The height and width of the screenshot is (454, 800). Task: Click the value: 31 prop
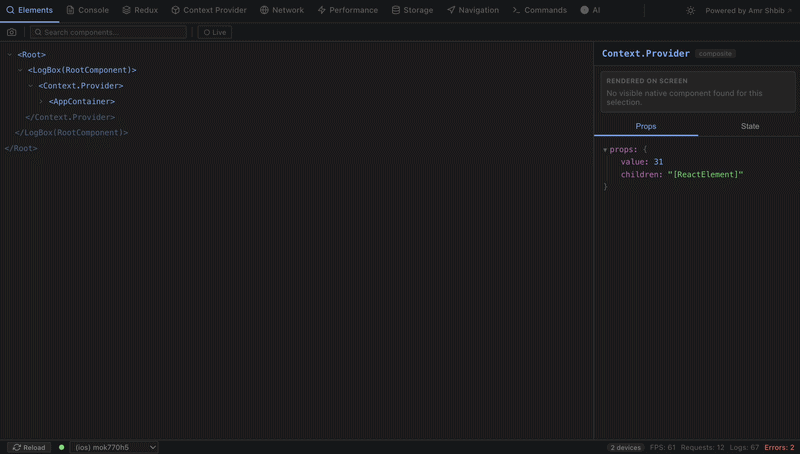coord(642,162)
